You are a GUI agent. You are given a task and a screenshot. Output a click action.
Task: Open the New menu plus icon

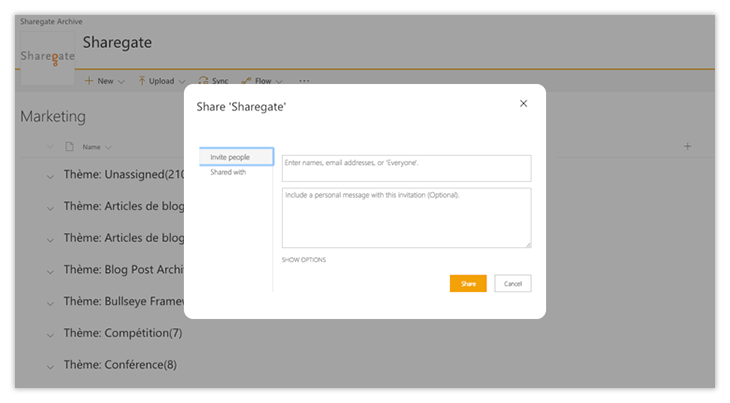pyautogui.click(x=89, y=81)
